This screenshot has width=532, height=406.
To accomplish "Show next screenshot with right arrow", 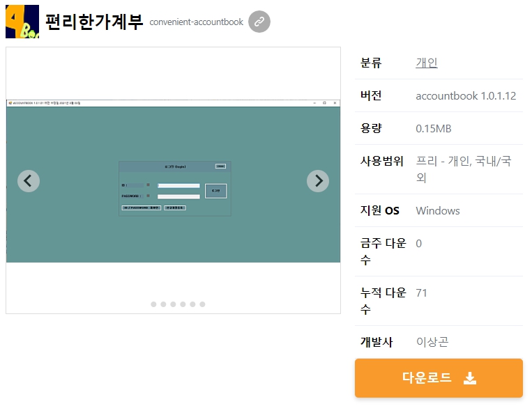I will 318,181.
